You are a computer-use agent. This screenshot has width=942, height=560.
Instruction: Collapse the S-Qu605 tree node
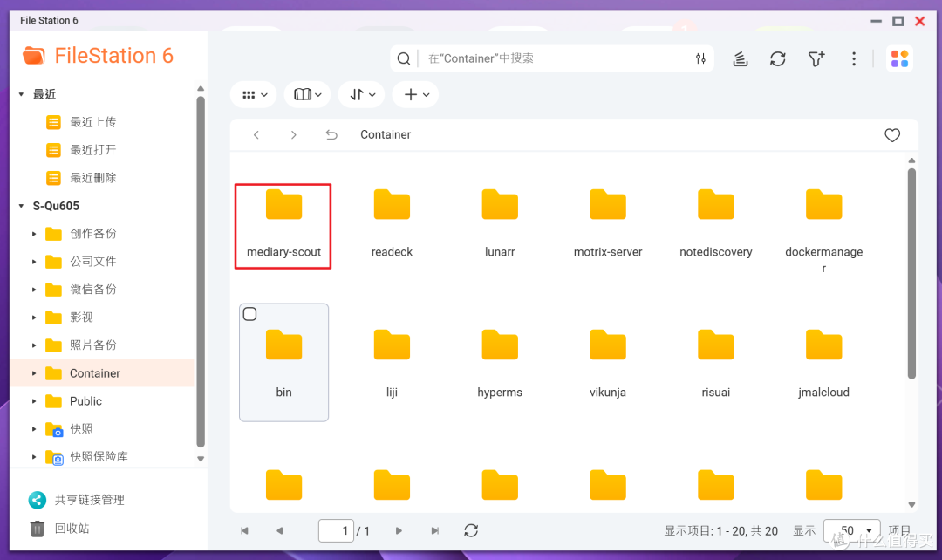[x=21, y=206]
